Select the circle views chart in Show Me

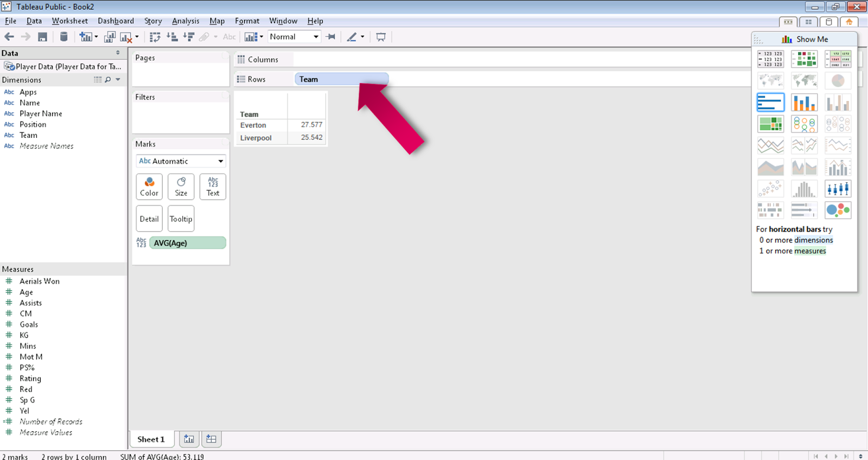point(804,124)
